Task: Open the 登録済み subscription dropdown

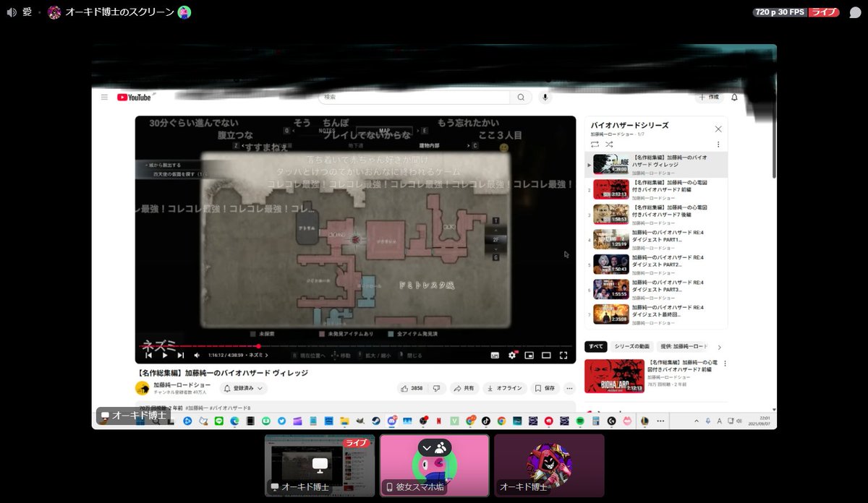Action: 244,388
